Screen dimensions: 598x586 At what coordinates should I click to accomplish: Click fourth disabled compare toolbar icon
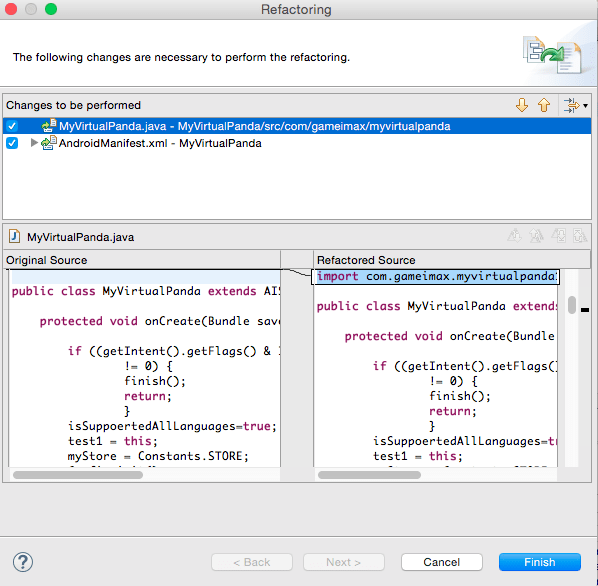[x=580, y=236]
